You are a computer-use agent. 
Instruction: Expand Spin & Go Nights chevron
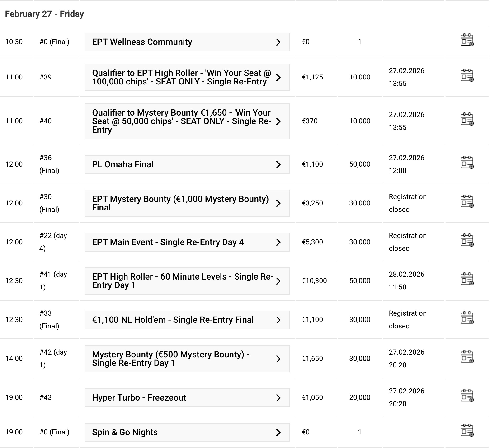pos(278,432)
